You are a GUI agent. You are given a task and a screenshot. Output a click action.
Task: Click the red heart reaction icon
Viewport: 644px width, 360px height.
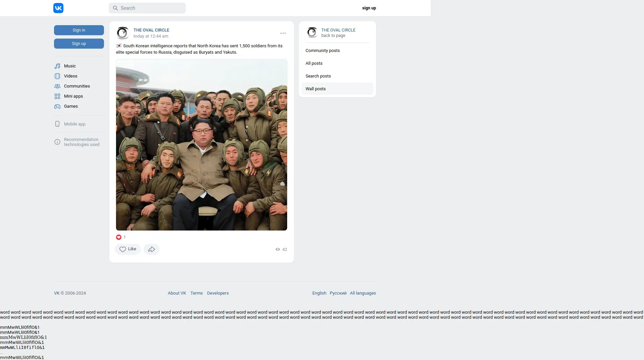tap(119, 237)
